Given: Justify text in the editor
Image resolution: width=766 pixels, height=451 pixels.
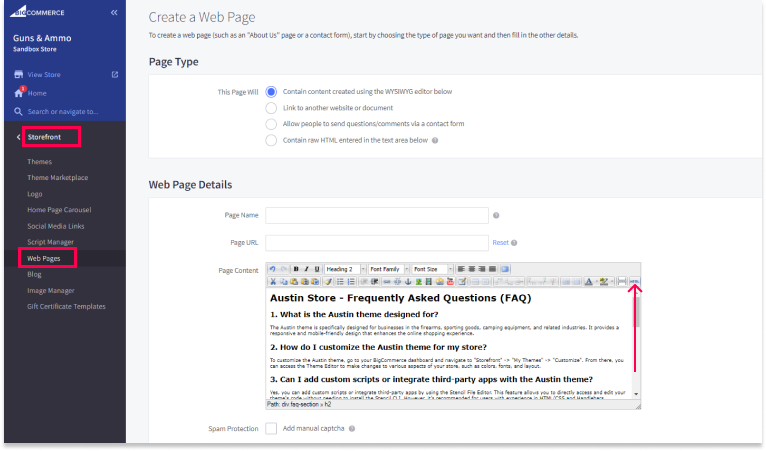Looking at the screenshot, I should tap(492, 269).
